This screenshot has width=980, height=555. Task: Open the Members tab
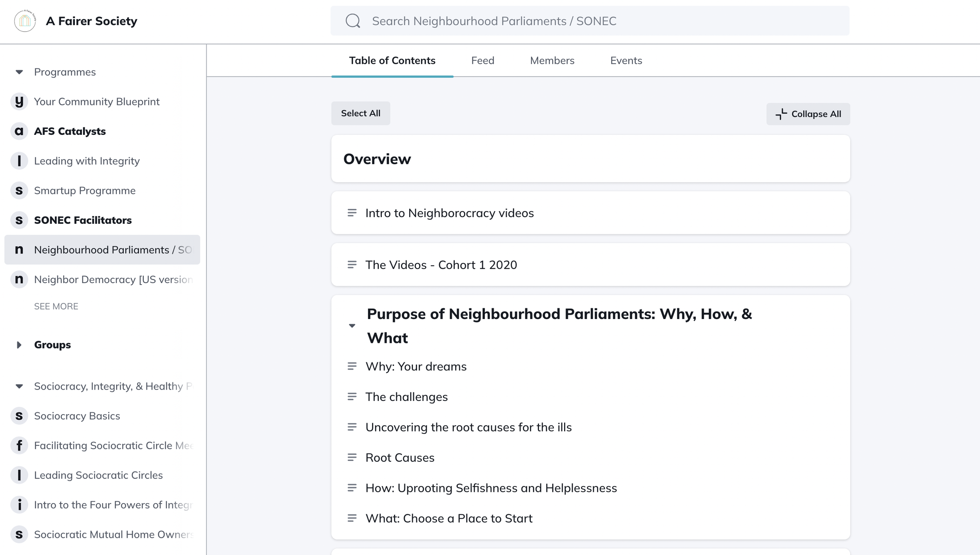point(552,60)
